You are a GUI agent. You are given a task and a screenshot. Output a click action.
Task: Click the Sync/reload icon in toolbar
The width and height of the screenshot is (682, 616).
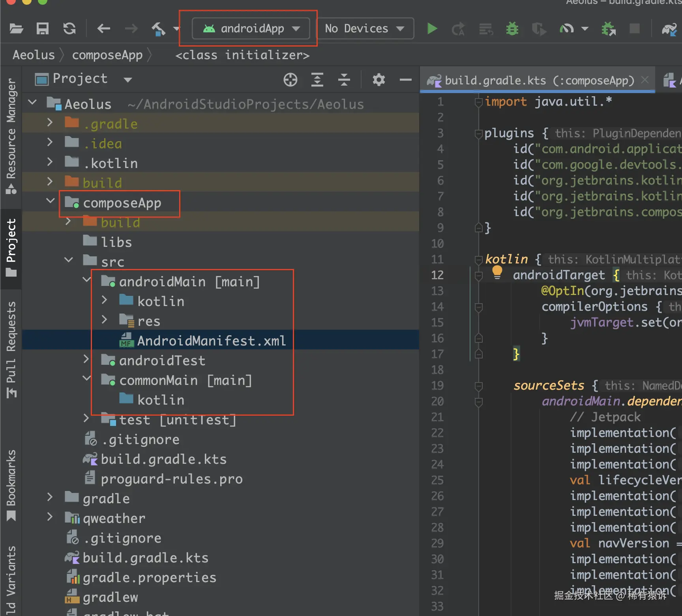pyautogui.click(x=69, y=29)
